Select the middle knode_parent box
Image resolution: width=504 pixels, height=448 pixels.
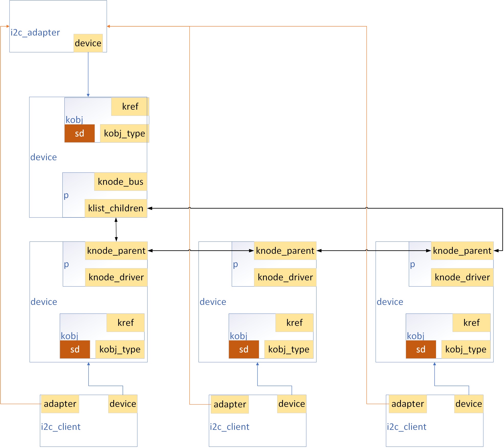(285, 251)
